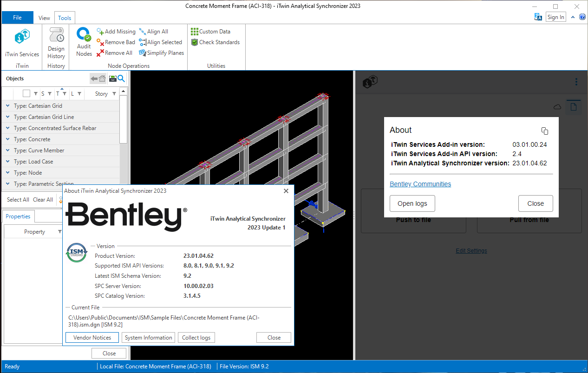Open the Edit Settings link

tap(471, 251)
